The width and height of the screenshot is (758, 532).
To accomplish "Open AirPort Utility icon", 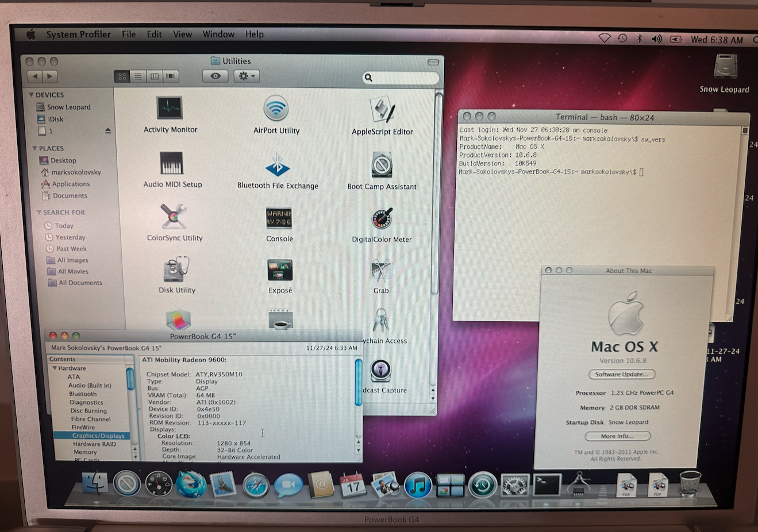I will click(x=276, y=109).
